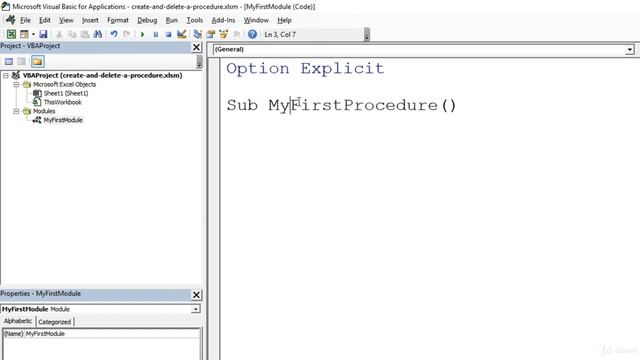The height and width of the screenshot is (360, 640).
Task: Click the View Object icon in Project pane
Action: tap(22, 62)
